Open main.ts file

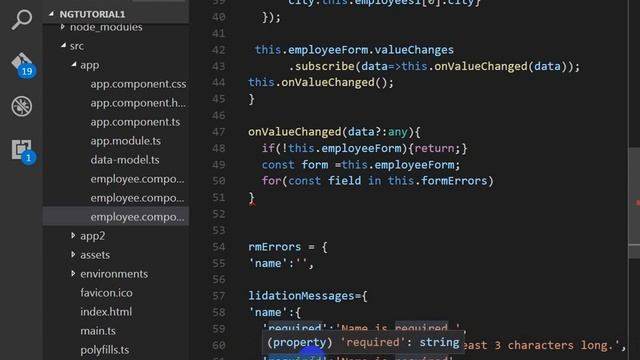(x=98, y=330)
